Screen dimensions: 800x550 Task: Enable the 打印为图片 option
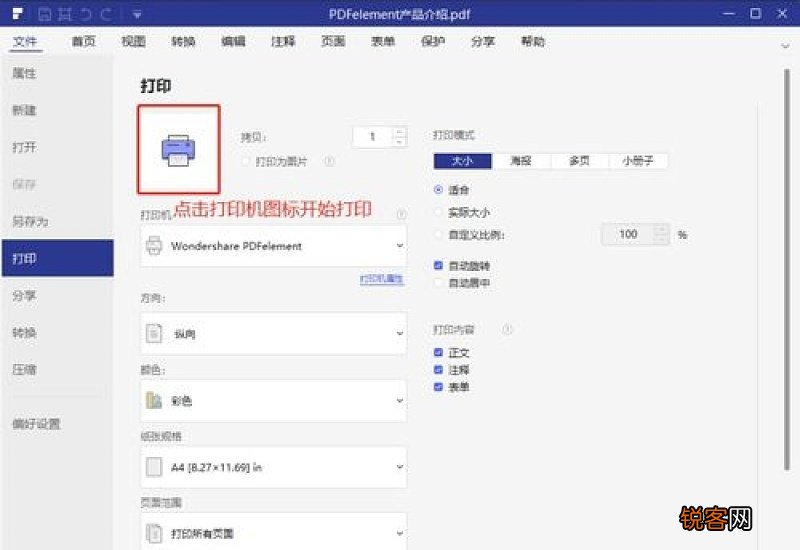(245, 161)
